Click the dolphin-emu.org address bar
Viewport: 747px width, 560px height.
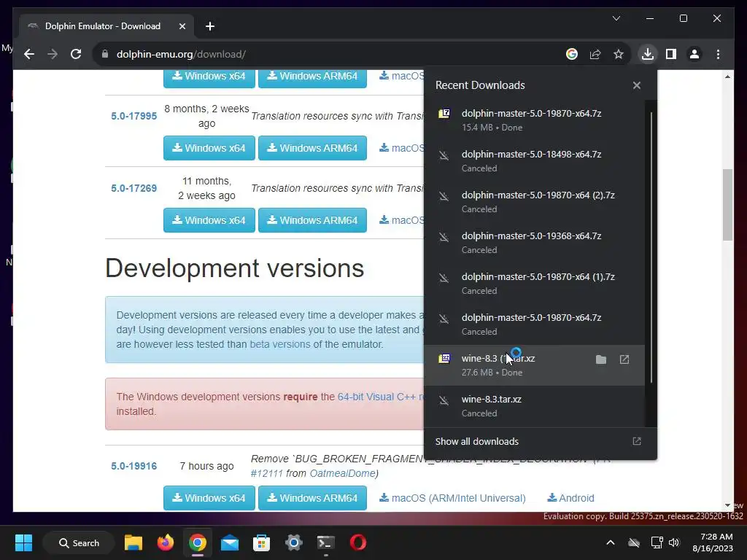click(x=333, y=54)
